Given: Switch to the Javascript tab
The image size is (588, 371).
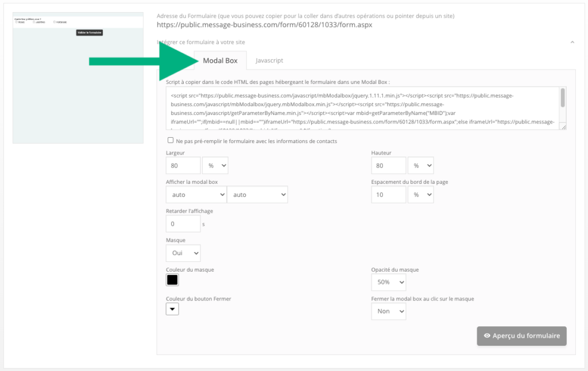Looking at the screenshot, I should point(269,60).
